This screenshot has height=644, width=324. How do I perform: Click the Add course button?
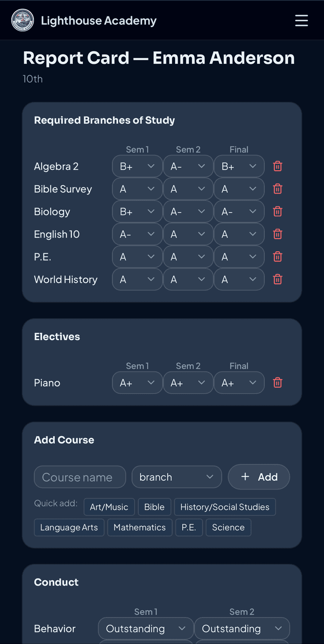pos(259,477)
